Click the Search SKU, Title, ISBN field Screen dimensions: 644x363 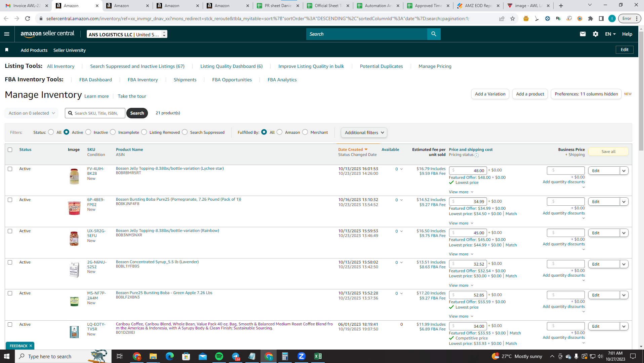pos(95,113)
